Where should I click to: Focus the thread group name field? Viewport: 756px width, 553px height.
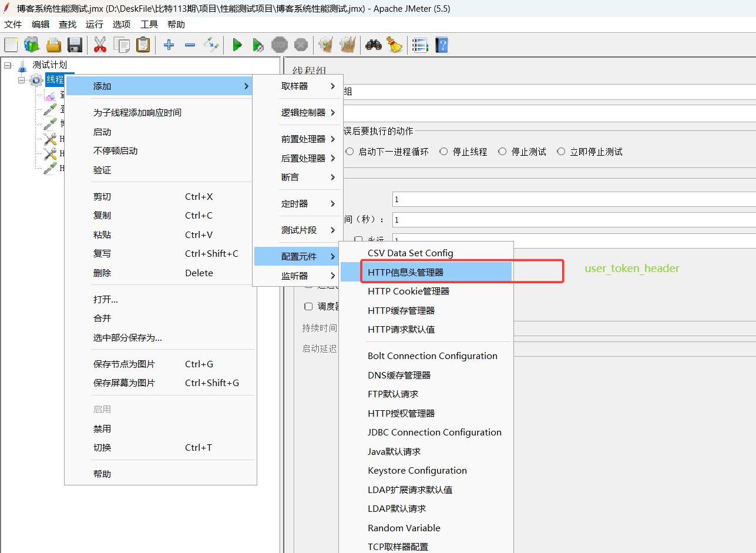[x=549, y=92]
